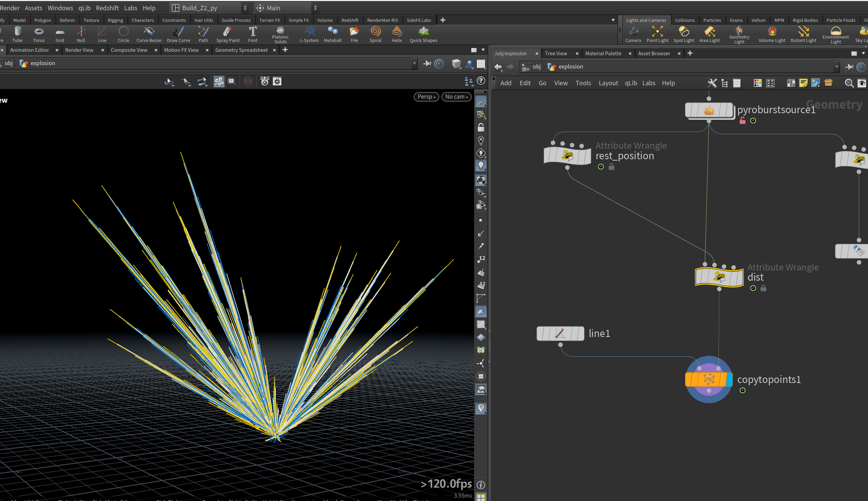This screenshot has width=868, height=501.
Task: Toggle the viewport display lock icon
Action: (481, 127)
